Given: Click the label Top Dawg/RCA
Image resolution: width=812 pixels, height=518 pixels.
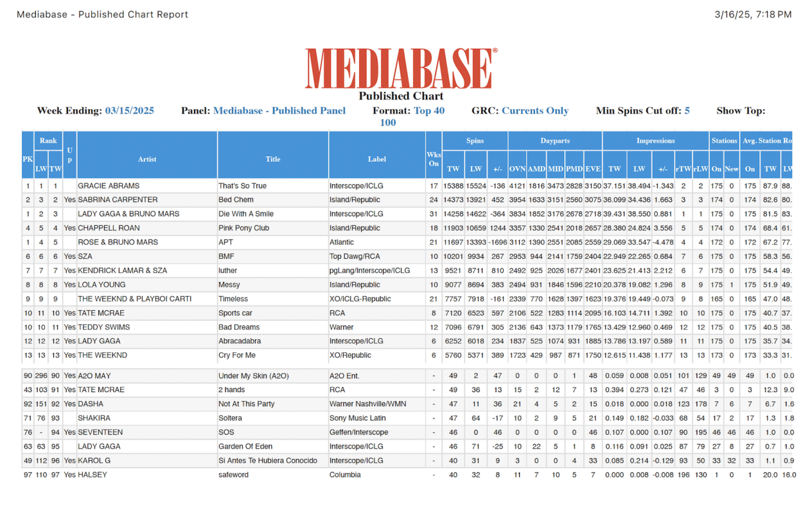Looking at the screenshot, I should [355, 257].
